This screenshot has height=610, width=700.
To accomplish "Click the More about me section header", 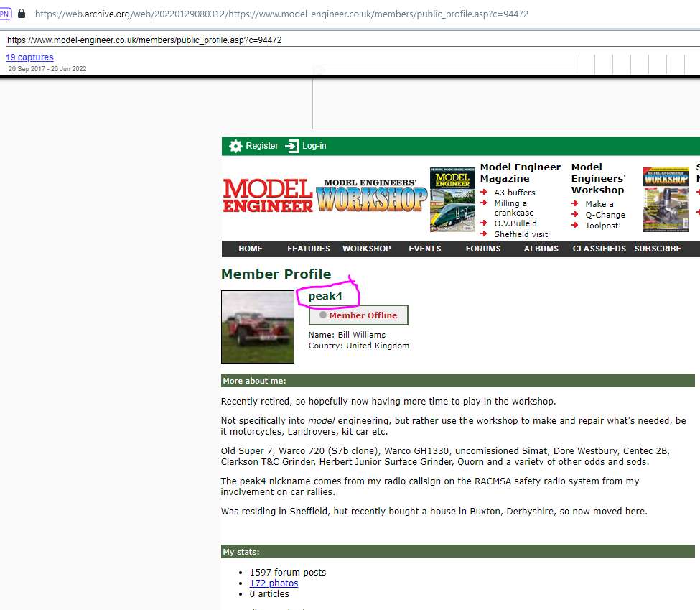I will 457,381.
